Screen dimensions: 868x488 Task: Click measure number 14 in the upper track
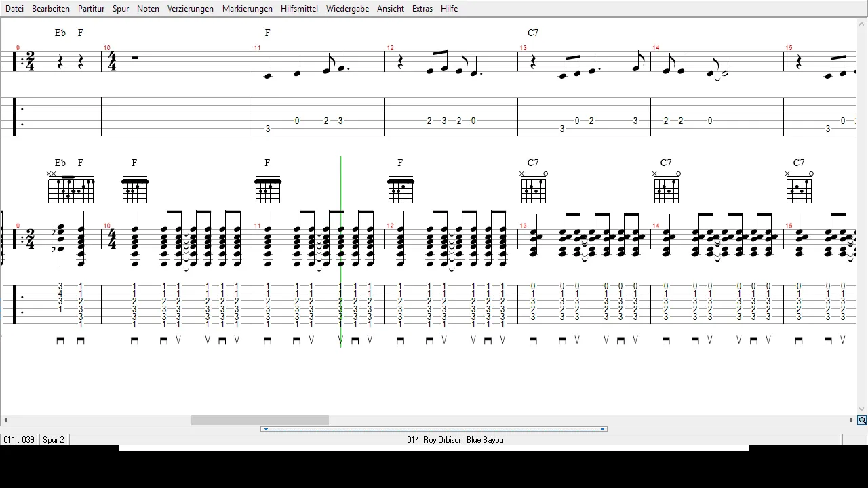(x=656, y=48)
